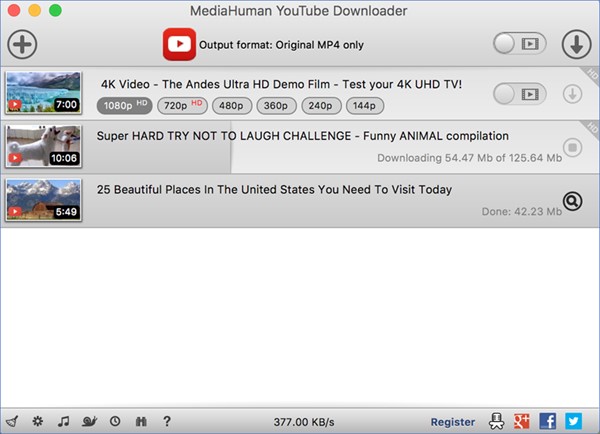The height and width of the screenshot is (434, 600).
Task: Click the 5:49 duration badge
Action: coord(67,212)
